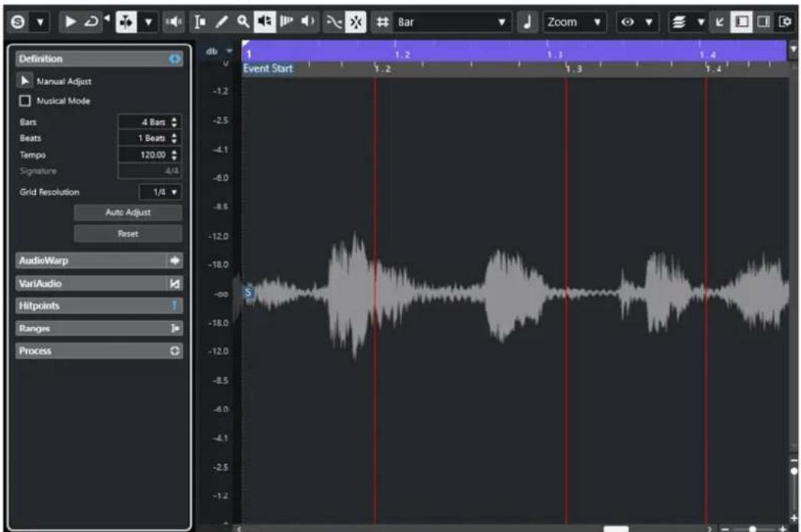This screenshot has height=532, width=801.
Task: Click the Bars value stepper arrows
Action: pyautogui.click(x=174, y=122)
